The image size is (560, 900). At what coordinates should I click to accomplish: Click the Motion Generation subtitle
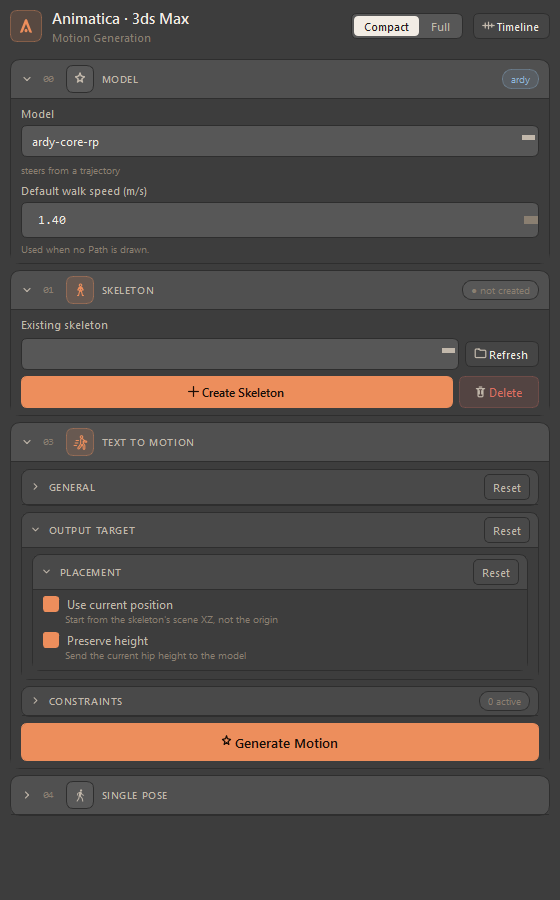tap(102, 38)
